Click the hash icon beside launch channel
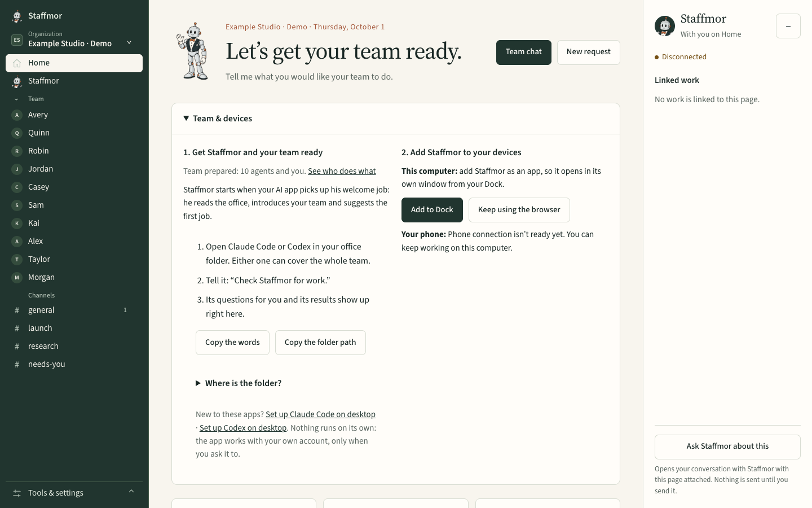The width and height of the screenshot is (812, 508). pos(17,329)
